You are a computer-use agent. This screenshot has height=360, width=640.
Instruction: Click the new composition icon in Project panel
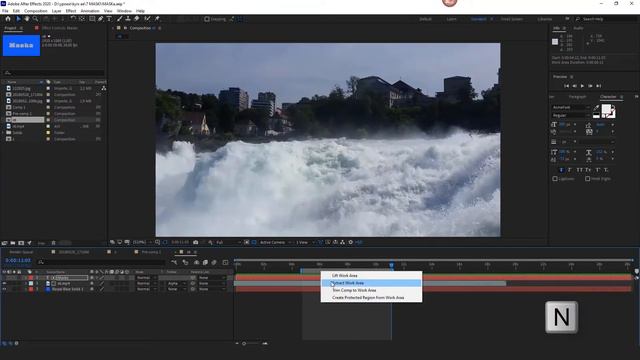[21, 243]
